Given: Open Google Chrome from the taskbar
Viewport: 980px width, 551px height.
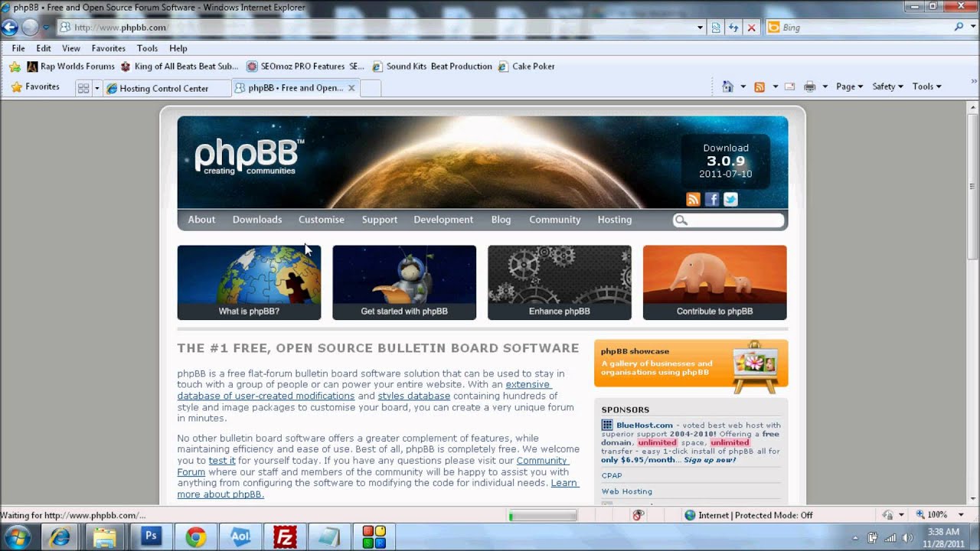Looking at the screenshot, I should [x=195, y=537].
